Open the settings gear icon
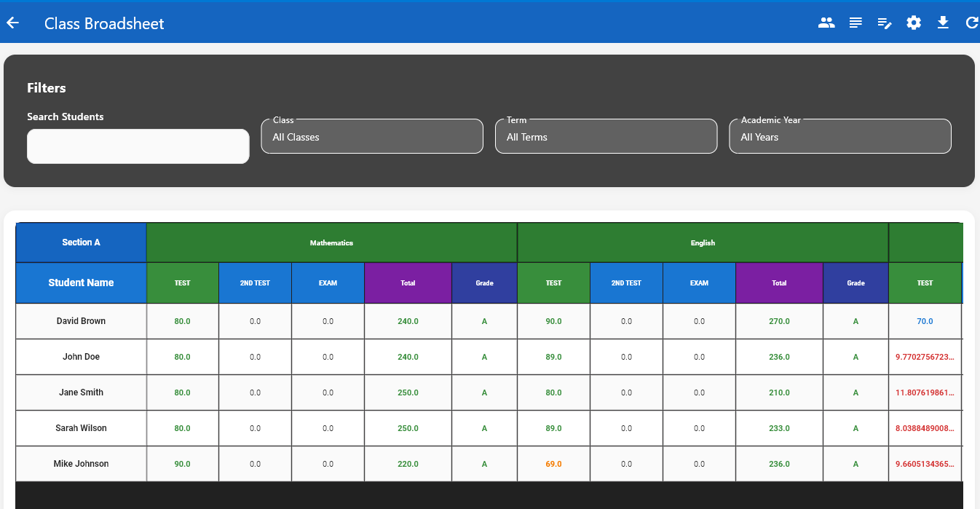980x509 pixels. tap(914, 23)
